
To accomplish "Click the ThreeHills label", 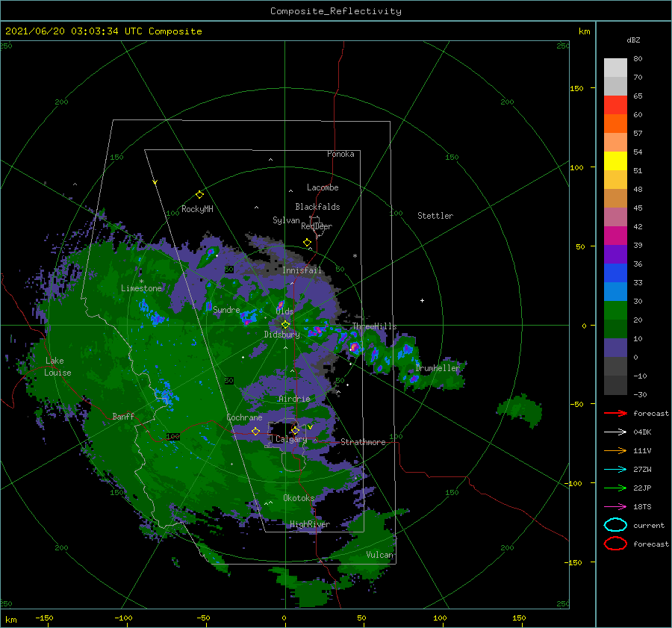I will click(375, 326).
